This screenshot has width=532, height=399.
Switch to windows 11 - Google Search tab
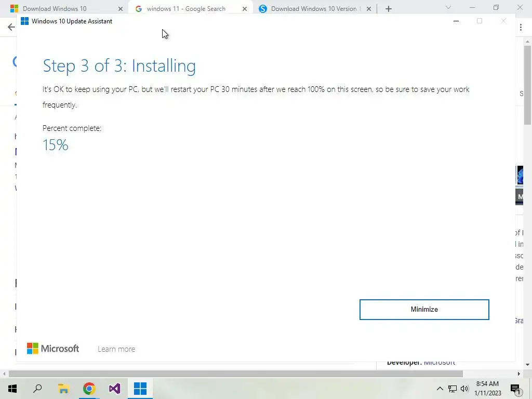coord(186,9)
